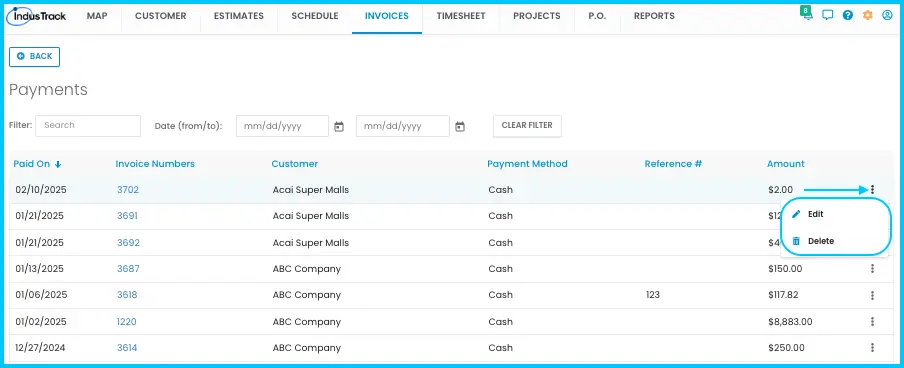Screen dimensions: 904x368
Task: Open invoice 3702 link
Action: click(x=128, y=190)
